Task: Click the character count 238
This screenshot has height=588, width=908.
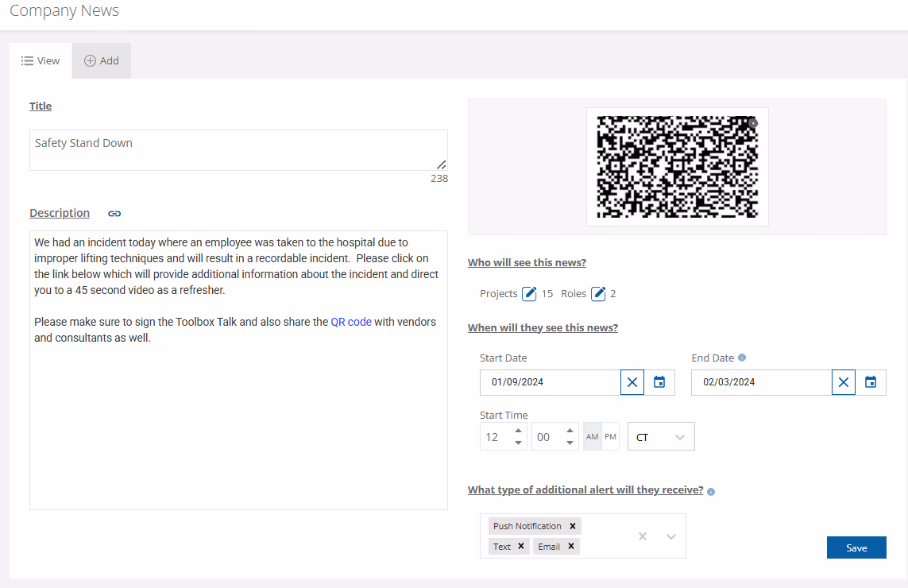Action: [439, 179]
